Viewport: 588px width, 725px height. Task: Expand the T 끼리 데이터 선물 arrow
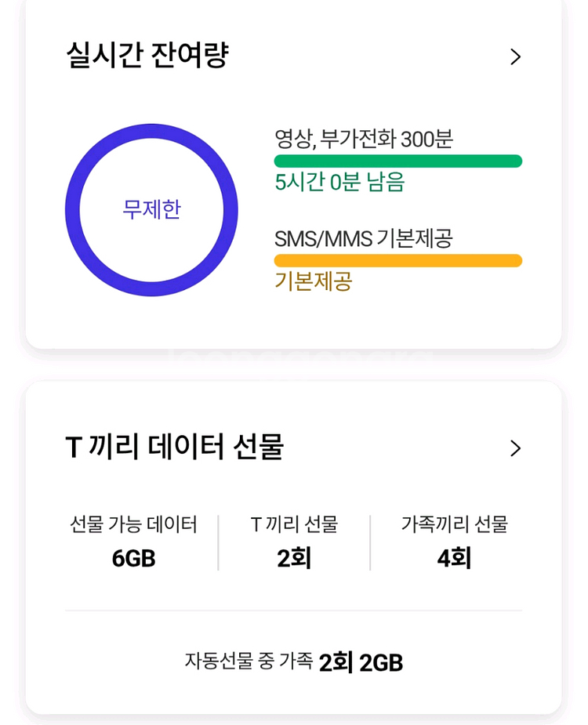tap(515, 448)
